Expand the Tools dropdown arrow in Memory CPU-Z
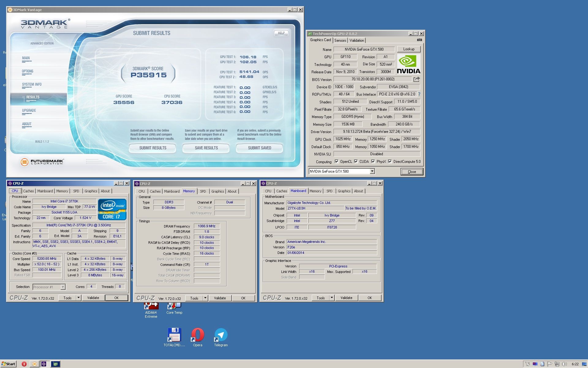 pos(205,298)
